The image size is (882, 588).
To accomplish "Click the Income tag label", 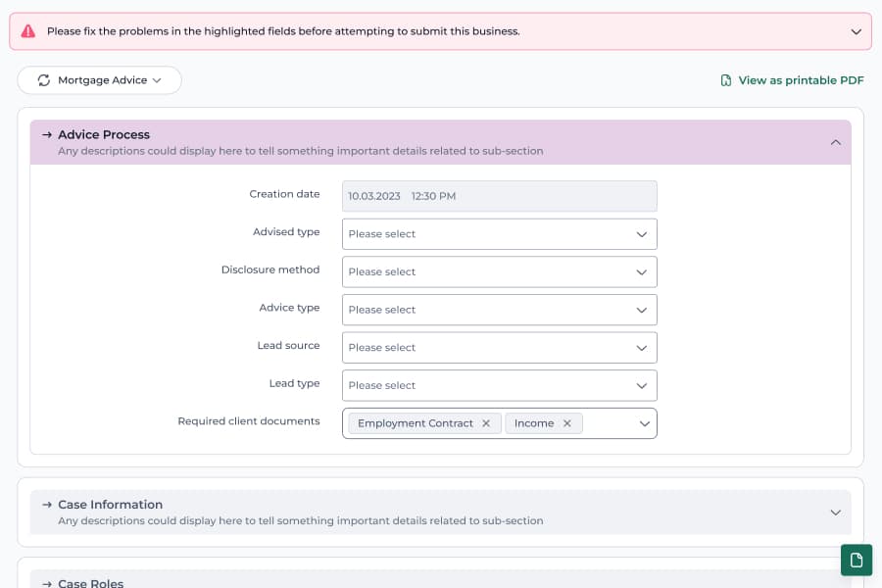I will (534, 423).
